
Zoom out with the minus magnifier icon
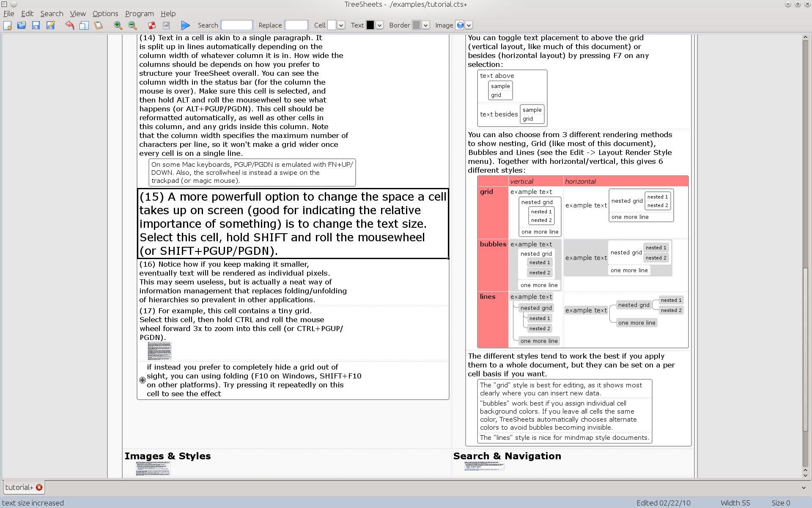(132, 25)
